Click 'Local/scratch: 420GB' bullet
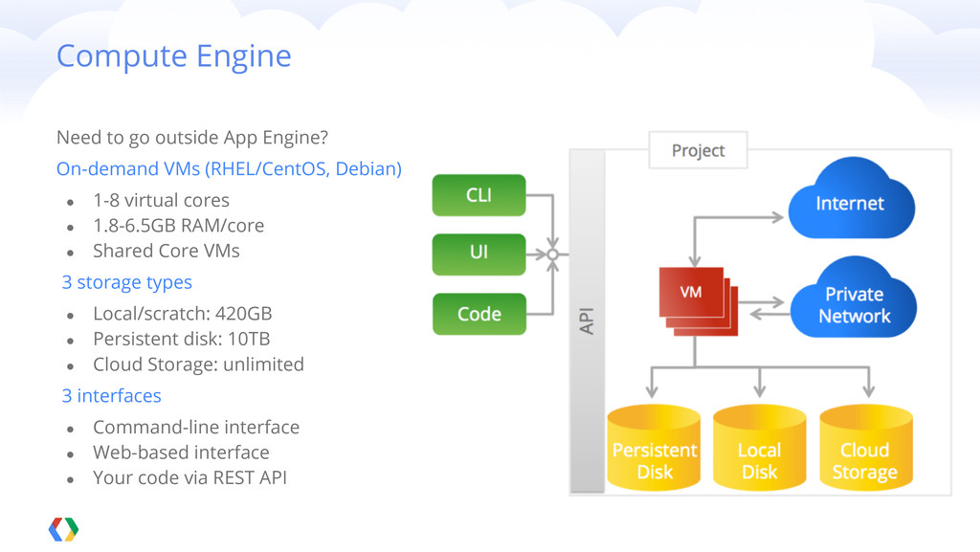980x552 pixels. (x=182, y=314)
